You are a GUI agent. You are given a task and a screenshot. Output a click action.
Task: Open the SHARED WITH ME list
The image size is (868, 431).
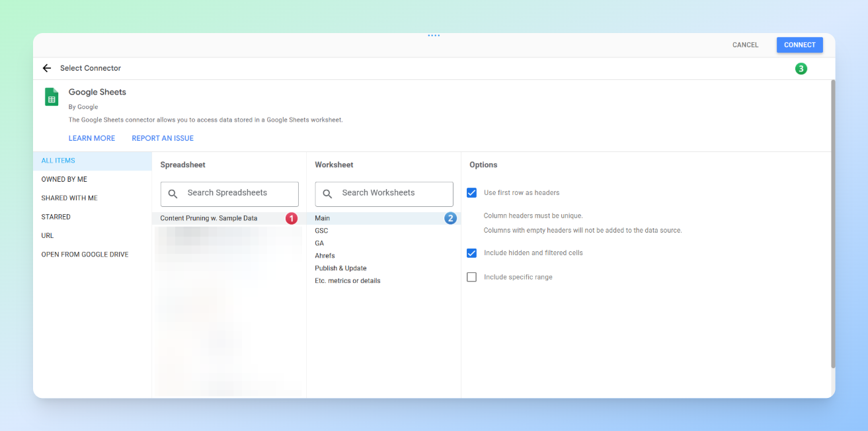point(69,198)
